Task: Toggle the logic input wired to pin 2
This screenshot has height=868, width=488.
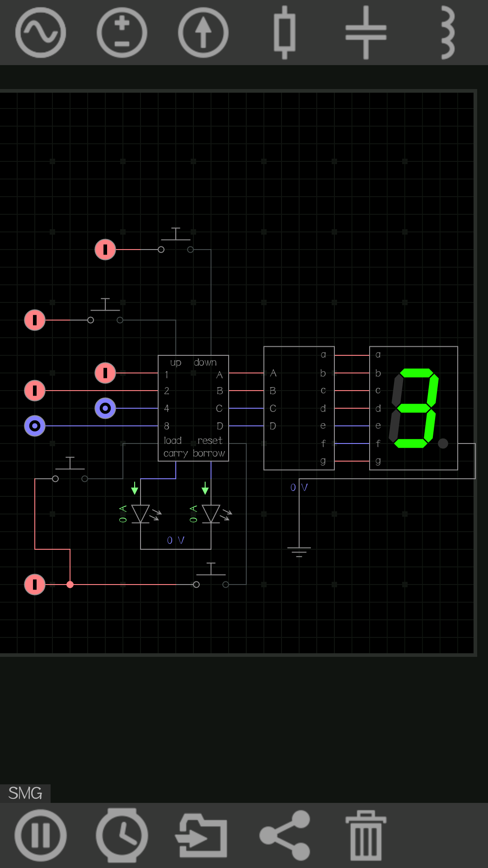Action: pos(35,391)
